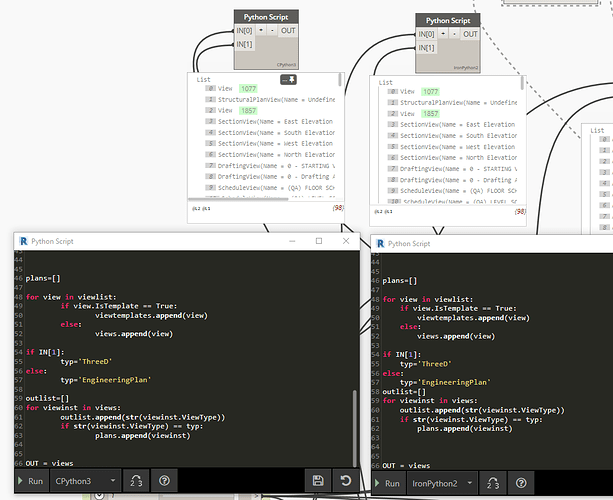Add input port on left Python Script node
The width and height of the screenshot is (613, 500).
(x=261, y=30)
